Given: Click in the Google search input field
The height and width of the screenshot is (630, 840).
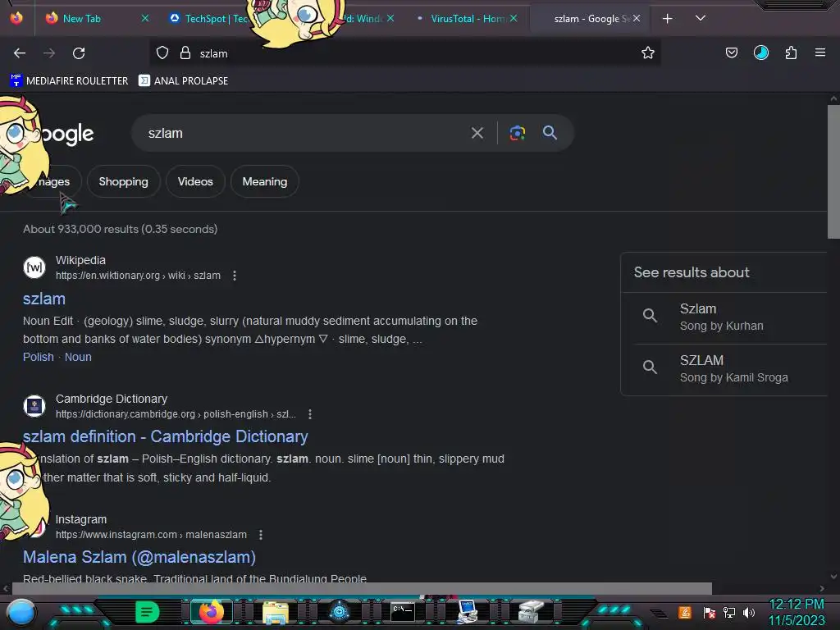Looking at the screenshot, I should pyautogui.click(x=305, y=133).
